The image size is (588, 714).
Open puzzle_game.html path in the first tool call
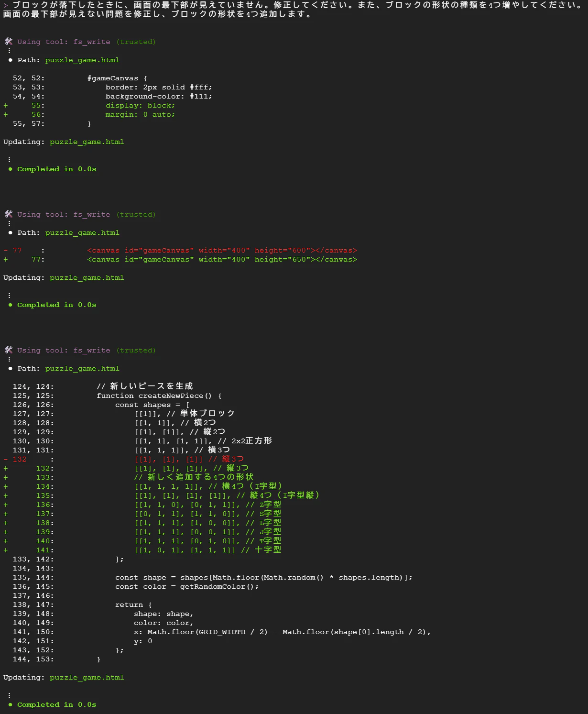click(82, 60)
